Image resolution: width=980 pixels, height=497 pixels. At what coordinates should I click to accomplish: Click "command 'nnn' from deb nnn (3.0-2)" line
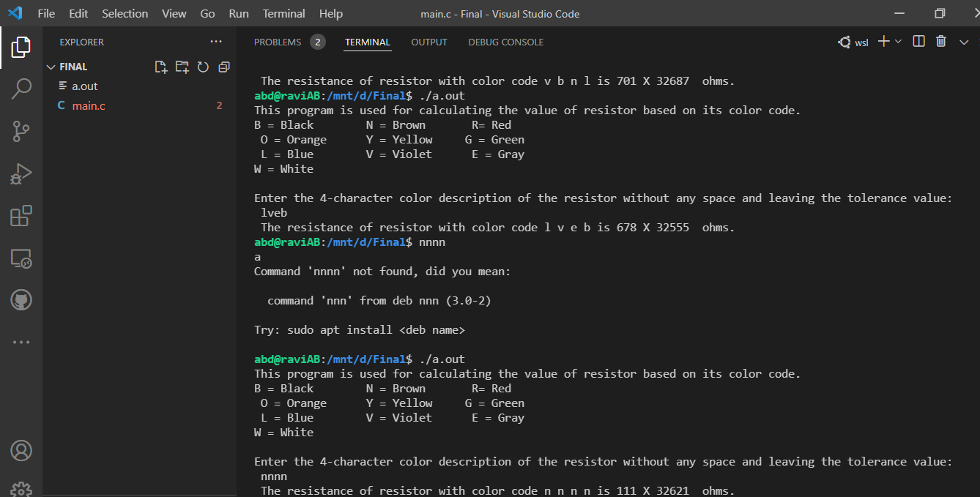379,301
